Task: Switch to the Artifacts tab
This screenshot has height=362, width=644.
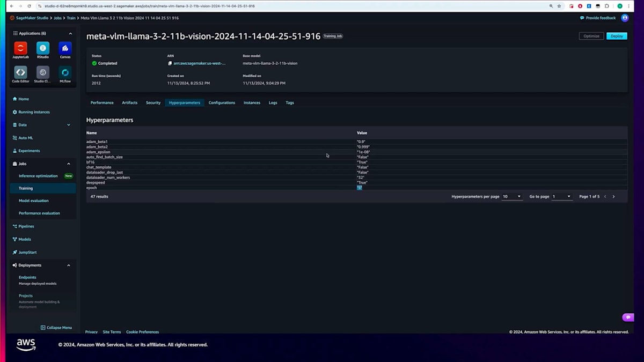Action: [130, 102]
